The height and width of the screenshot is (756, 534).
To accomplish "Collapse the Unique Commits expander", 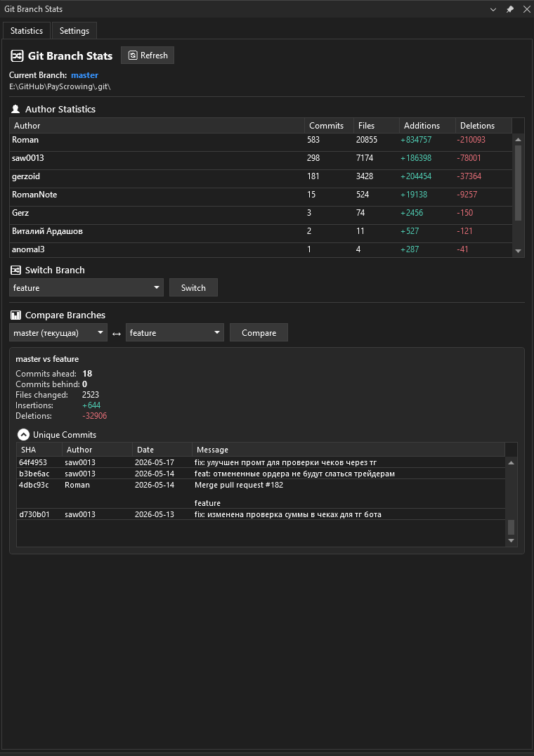I will [x=23, y=435].
